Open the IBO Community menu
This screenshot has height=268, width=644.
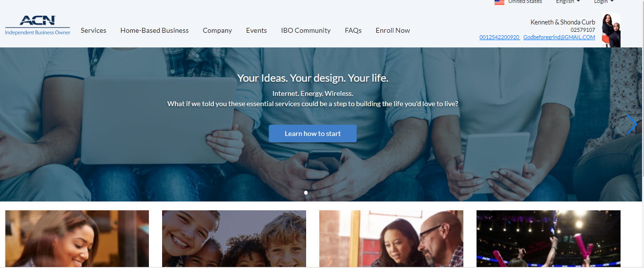tap(306, 30)
